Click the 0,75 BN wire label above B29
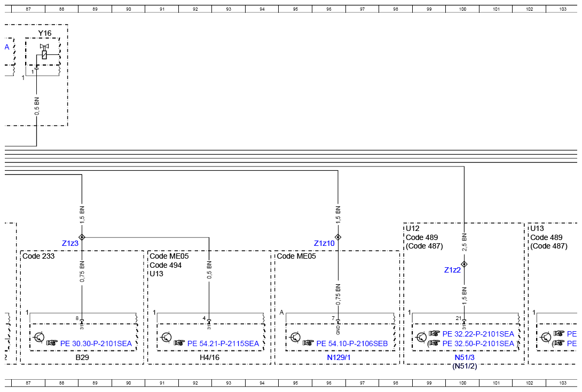 point(82,271)
